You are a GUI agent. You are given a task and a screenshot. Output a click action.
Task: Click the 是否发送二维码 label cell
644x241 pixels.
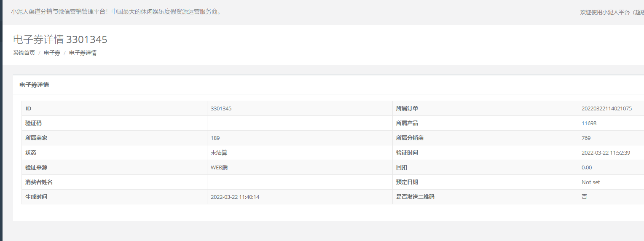pos(415,197)
